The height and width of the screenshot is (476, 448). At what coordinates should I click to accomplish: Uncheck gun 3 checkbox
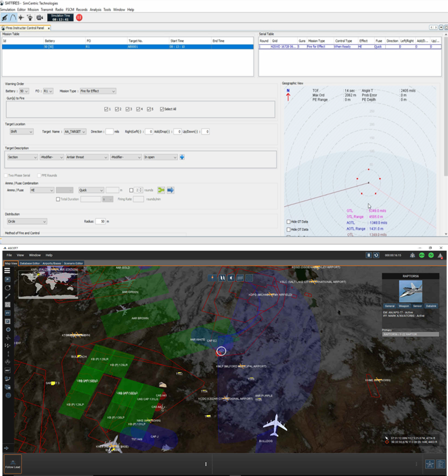tap(127, 109)
